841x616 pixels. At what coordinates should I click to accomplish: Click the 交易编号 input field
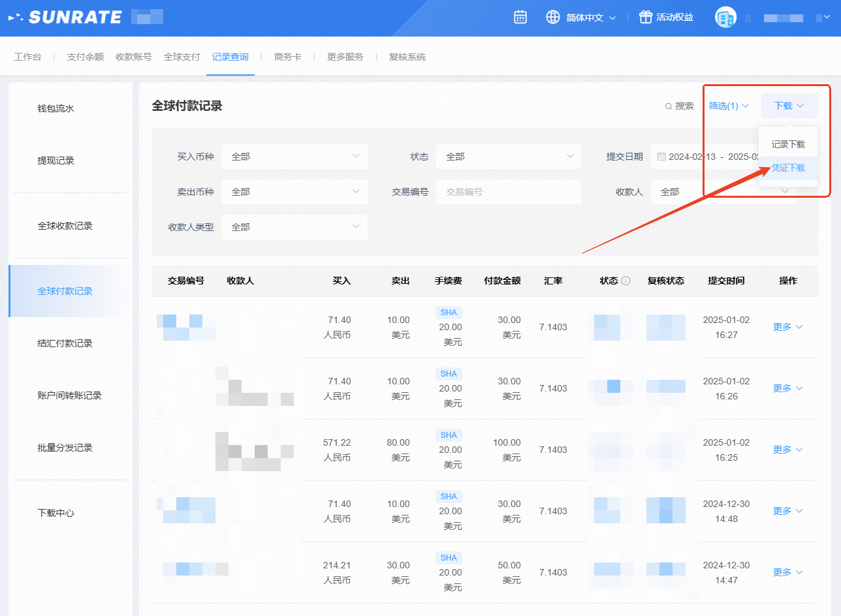pos(509,192)
